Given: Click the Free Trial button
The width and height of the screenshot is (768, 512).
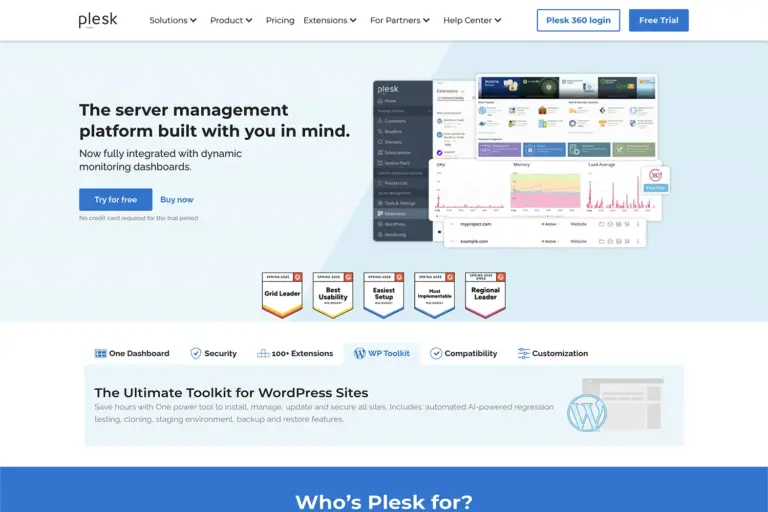Looking at the screenshot, I should [x=658, y=20].
